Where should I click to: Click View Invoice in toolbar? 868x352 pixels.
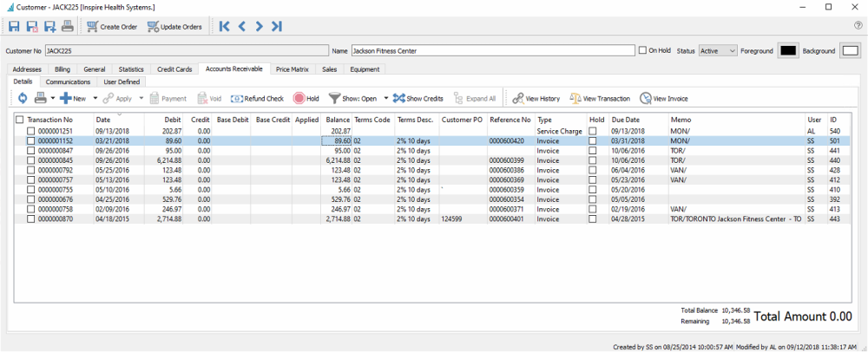point(664,99)
